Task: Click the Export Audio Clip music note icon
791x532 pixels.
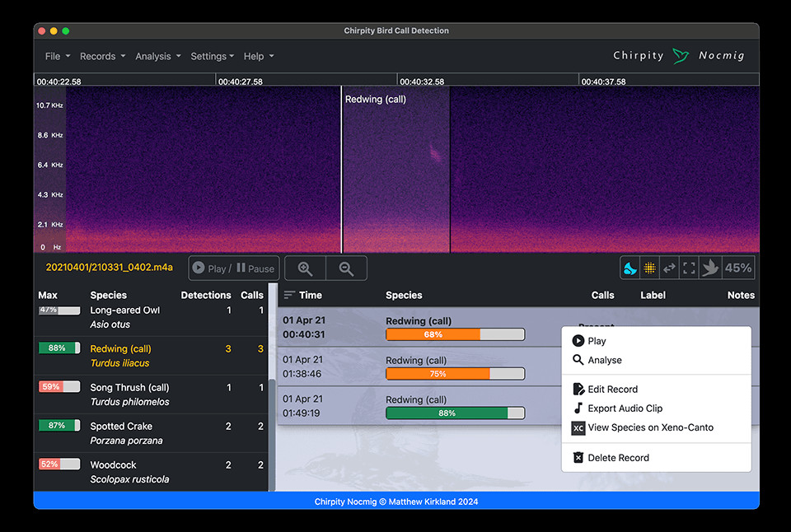Action: [x=578, y=408]
